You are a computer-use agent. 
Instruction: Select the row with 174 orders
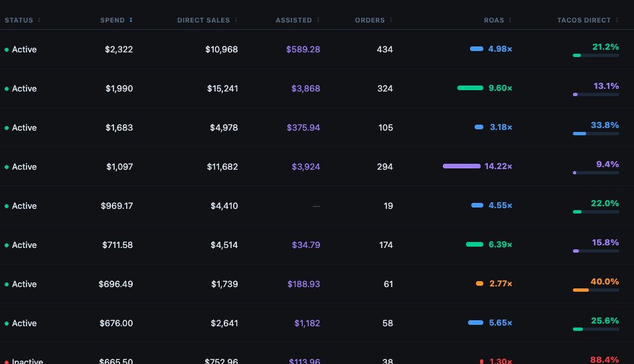pos(317,245)
